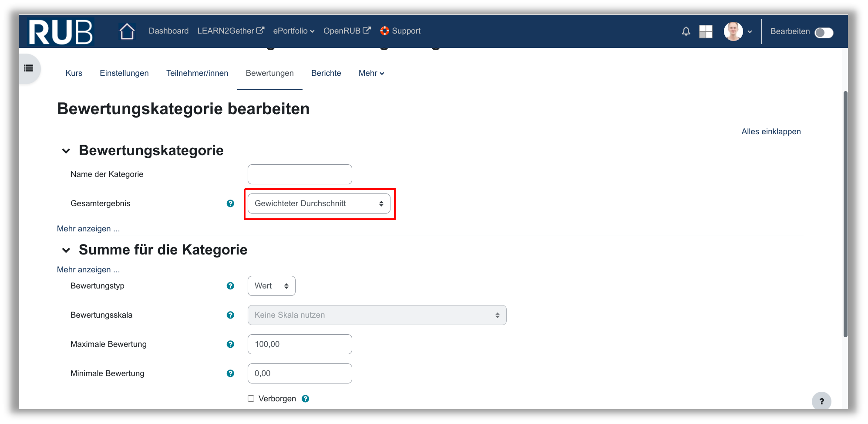This screenshot has width=868, height=424.
Task: Open the Berichte tab
Action: coord(326,73)
